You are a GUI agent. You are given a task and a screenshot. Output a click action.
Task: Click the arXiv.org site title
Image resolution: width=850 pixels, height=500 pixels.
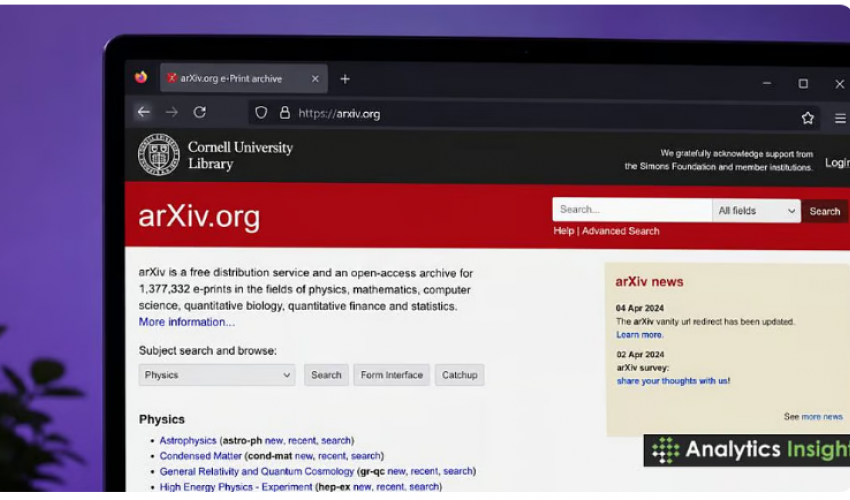[199, 216]
